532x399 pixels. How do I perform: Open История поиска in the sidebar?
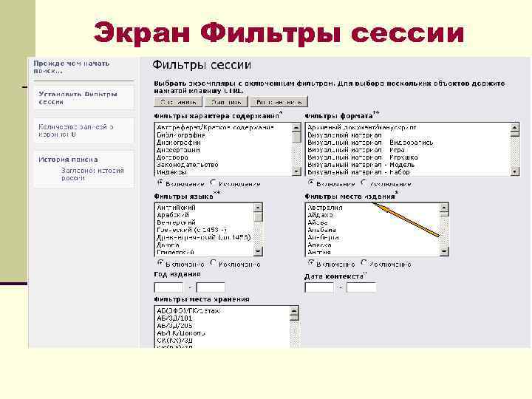68,160
